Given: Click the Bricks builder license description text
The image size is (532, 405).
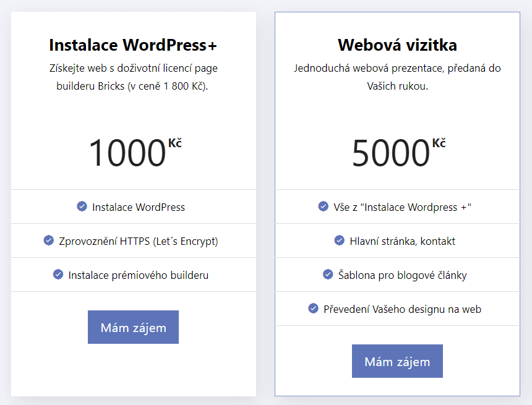Looking at the screenshot, I should click(133, 77).
